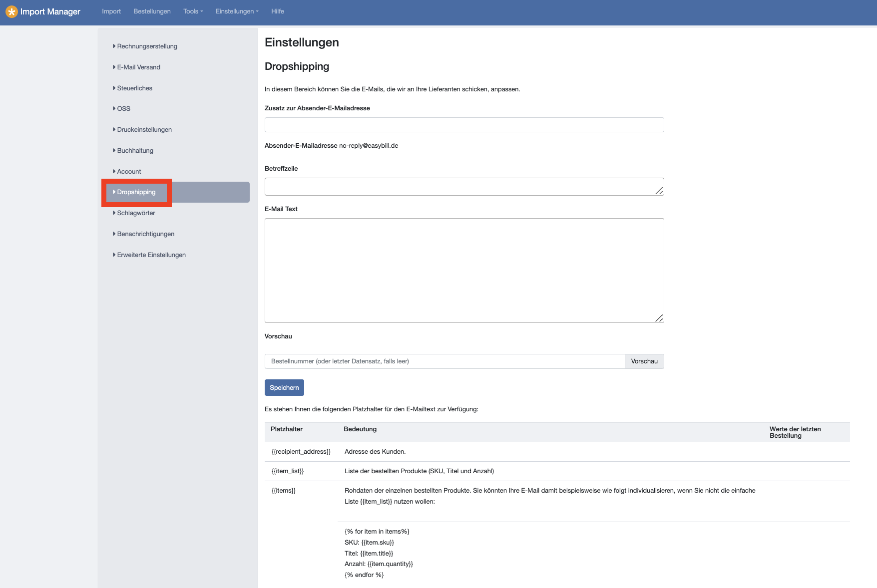Open Buchhaltung settings
Image resolution: width=877 pixels, height=588 pixels.
135,151
